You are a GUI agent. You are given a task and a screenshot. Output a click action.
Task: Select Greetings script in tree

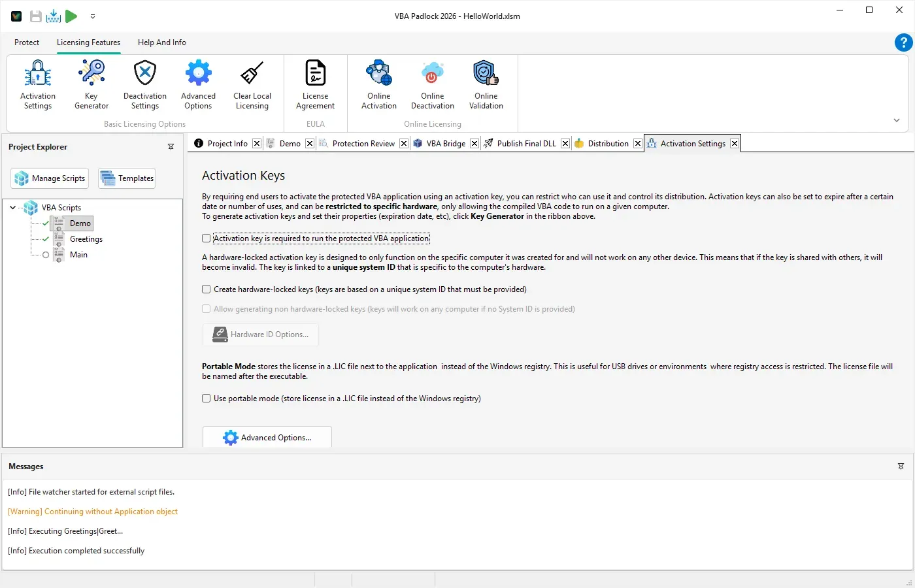[x=86, y=239]
